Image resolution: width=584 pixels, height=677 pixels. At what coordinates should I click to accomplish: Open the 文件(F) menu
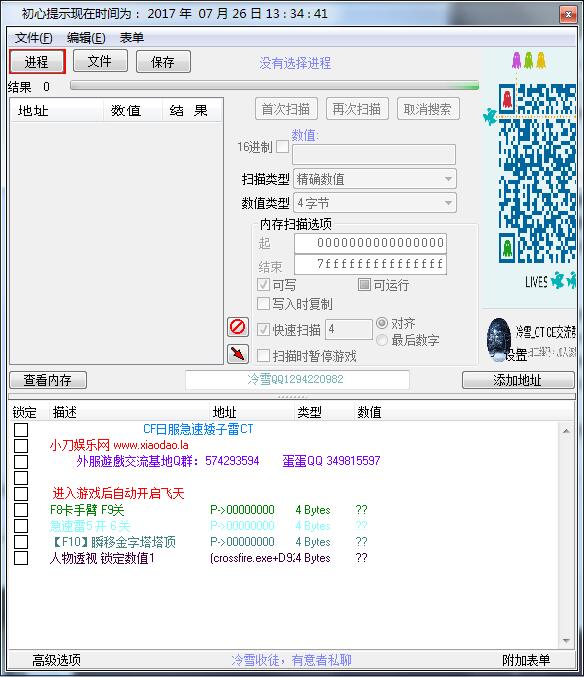pos(34,38)
